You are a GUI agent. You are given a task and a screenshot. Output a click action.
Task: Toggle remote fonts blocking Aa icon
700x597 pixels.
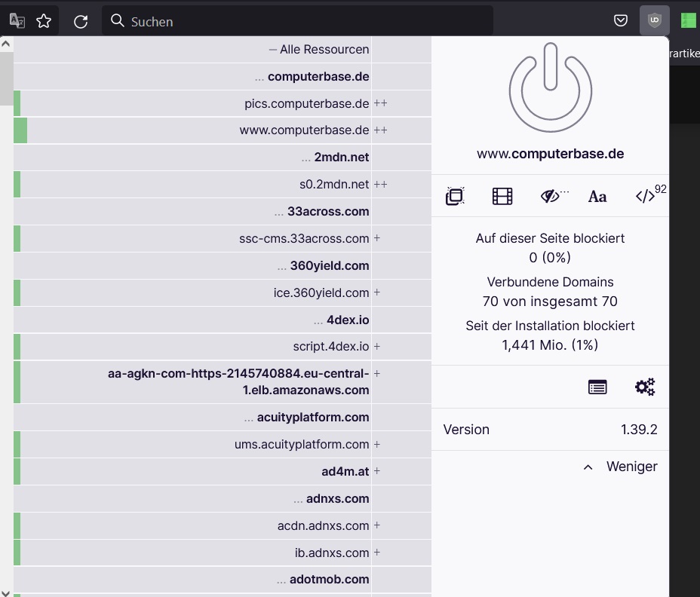[x=597, y=196]
